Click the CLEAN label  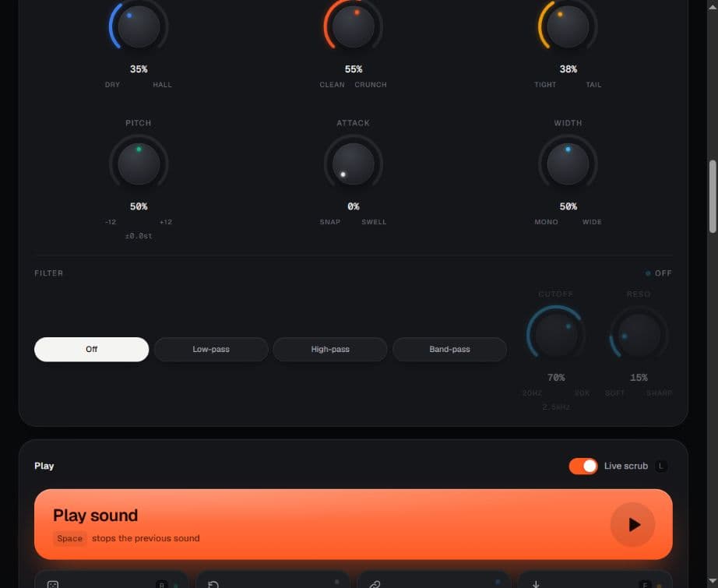(x=332, y=85)
